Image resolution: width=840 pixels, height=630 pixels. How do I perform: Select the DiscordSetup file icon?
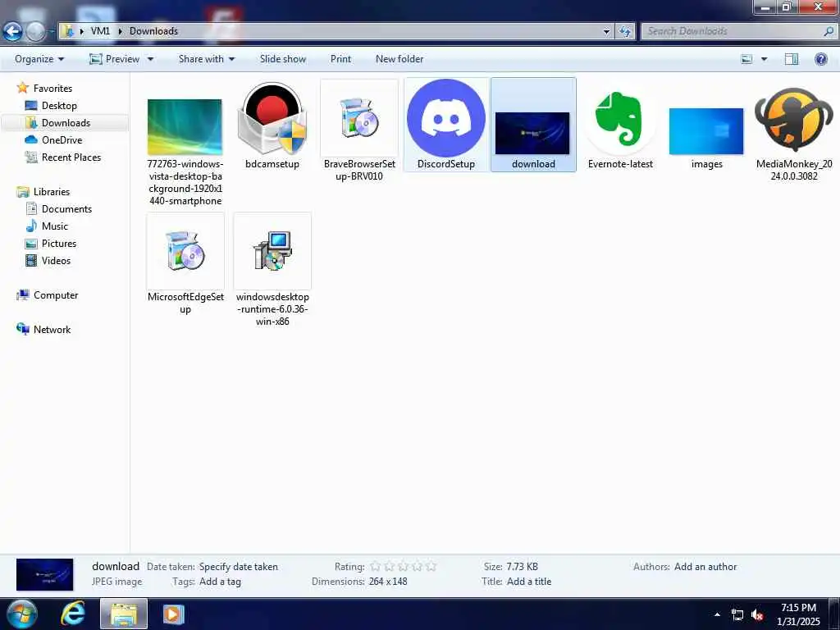click(445, 118)
